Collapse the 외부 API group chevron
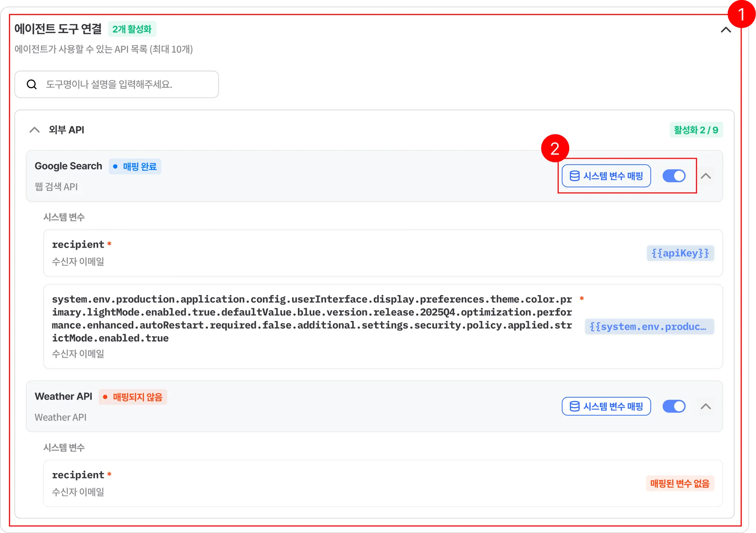This screenshot has height=533, width=756. [35, 130]
